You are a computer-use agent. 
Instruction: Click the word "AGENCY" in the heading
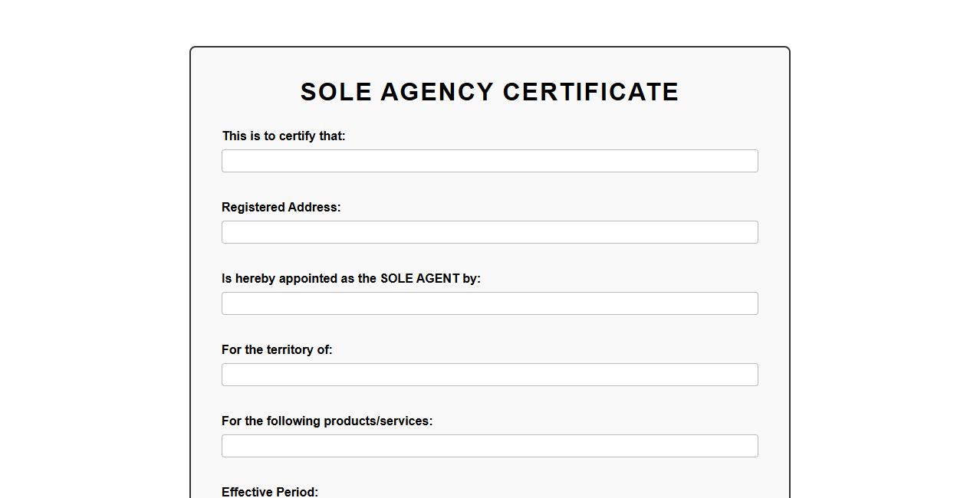point(437,92)
